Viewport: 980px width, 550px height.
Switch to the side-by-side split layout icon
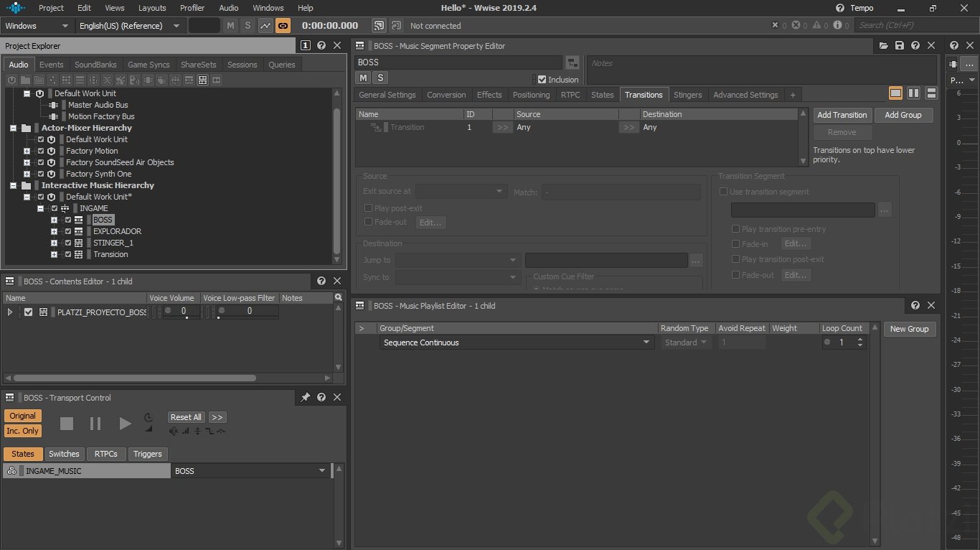click(913, 93)
